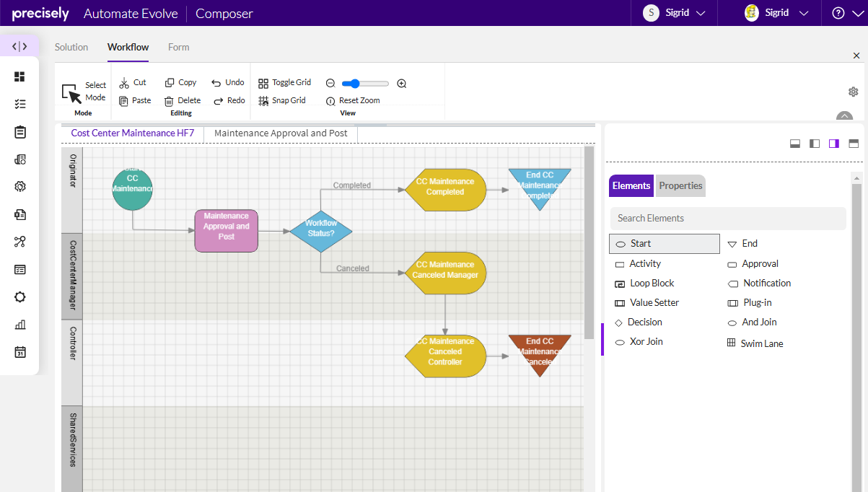This screenshot has height=492, width=868.
Task: Click the zoom in plus icon
Action: coord(402,83)
